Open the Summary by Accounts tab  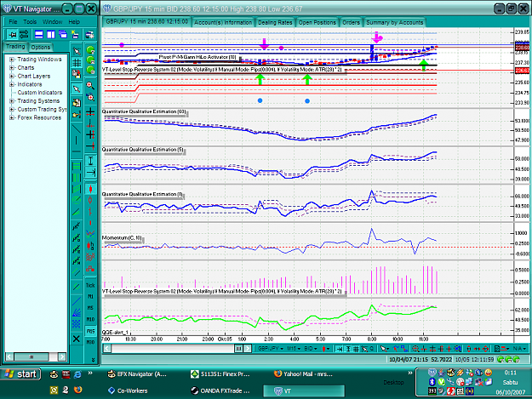(x=394, y=22)
